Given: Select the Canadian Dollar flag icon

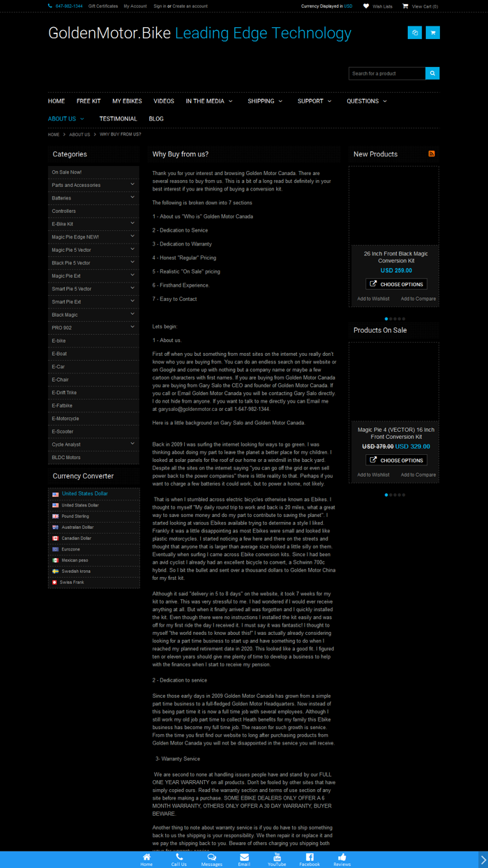Looking at the screenshot, I should (55, 539).
